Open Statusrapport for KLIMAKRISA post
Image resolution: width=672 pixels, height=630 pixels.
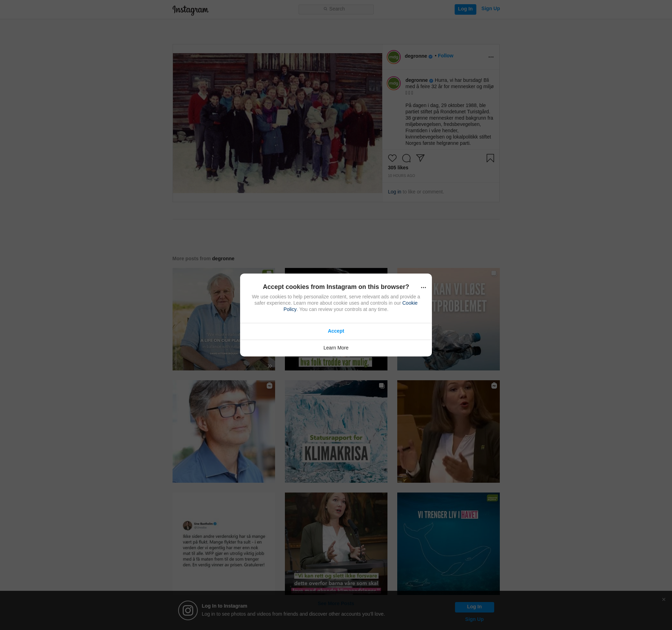click(x=336, y=432)
